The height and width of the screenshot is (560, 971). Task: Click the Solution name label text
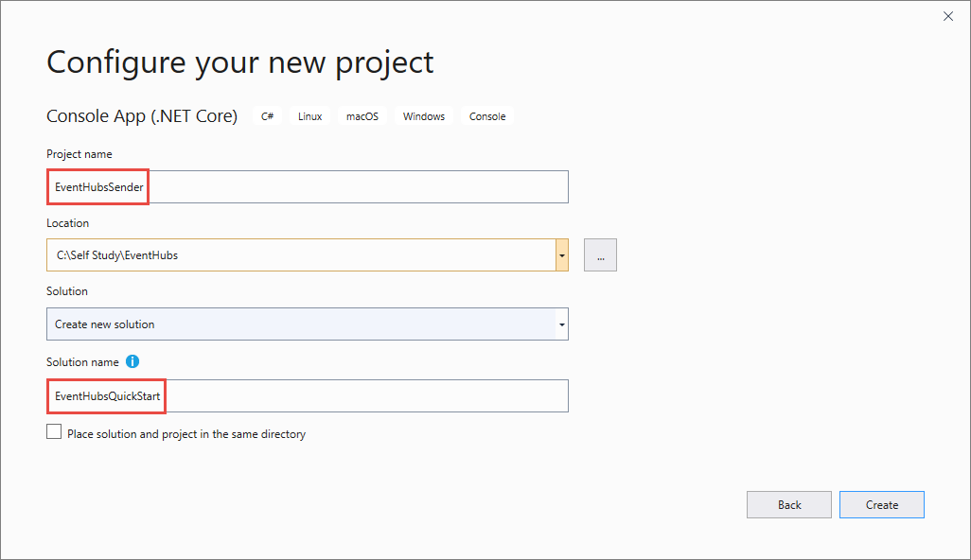[82, 361]
